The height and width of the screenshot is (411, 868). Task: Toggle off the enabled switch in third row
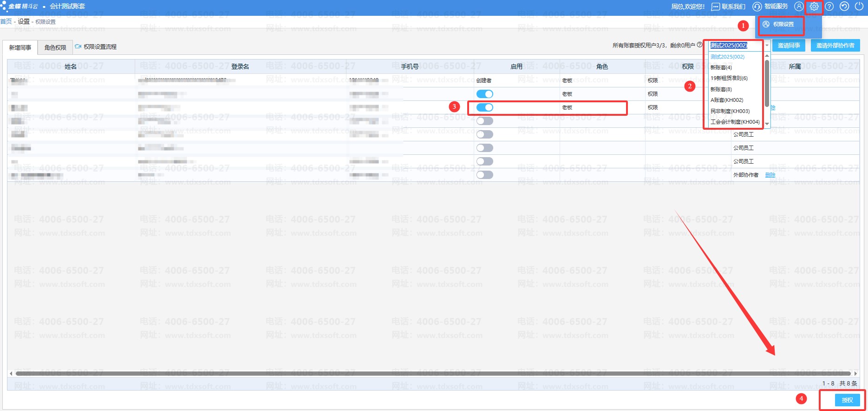click(485, 107)
